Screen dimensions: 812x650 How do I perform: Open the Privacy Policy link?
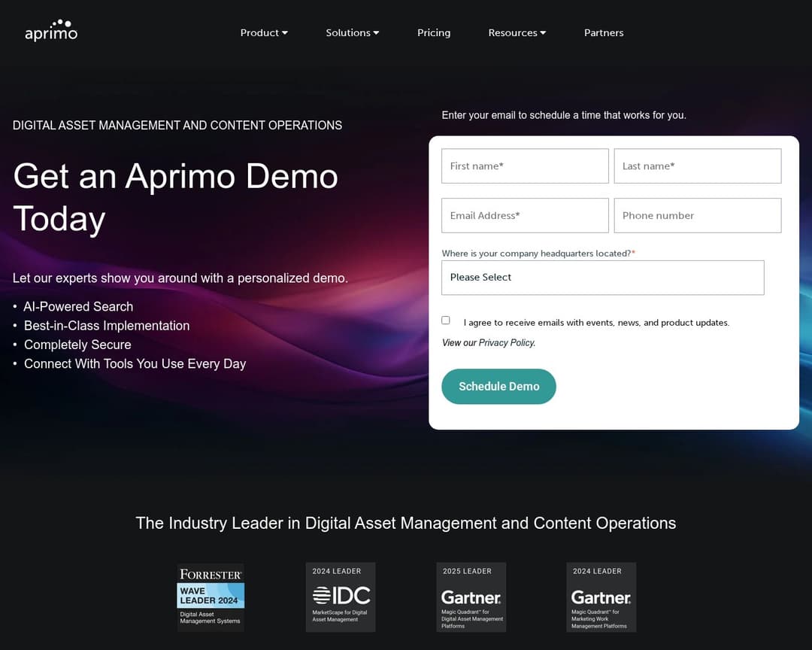(x=506, y=342)
